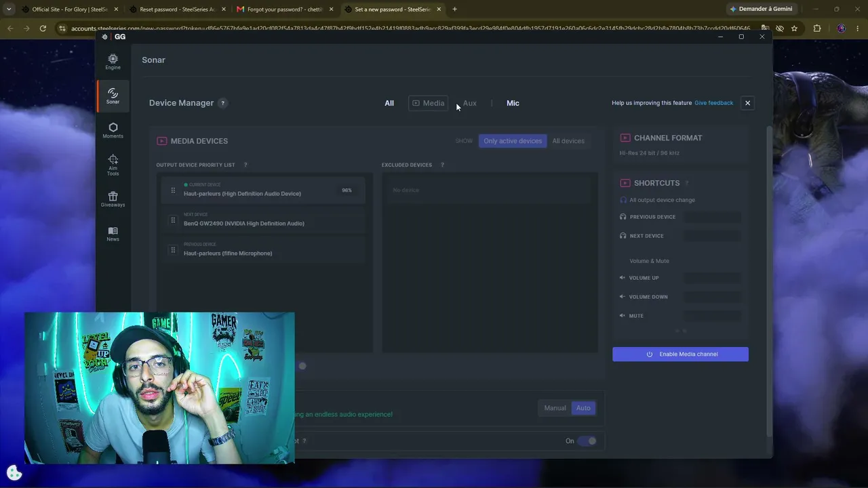This screenshot has height=488, width=868.
Task: Click the Volume Down shortcut field
Action: tap(712, 297)
